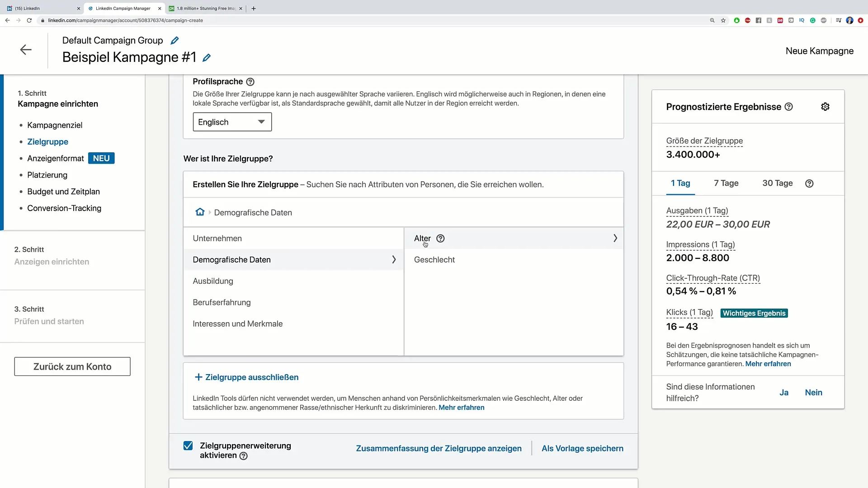Viewport: 868px width, 488px height.
Task: Open Mehr erfahren under discrimination notice
Action: (461, 408)
